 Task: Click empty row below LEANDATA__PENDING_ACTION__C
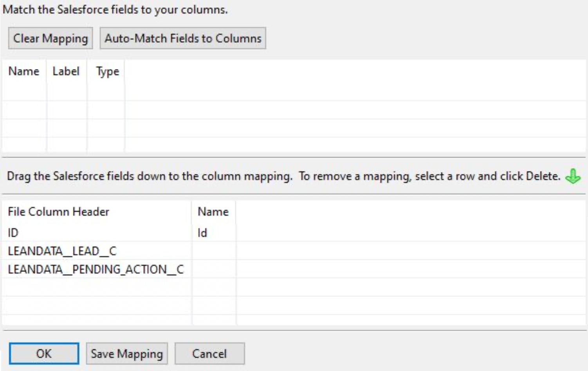pos(294,287)
